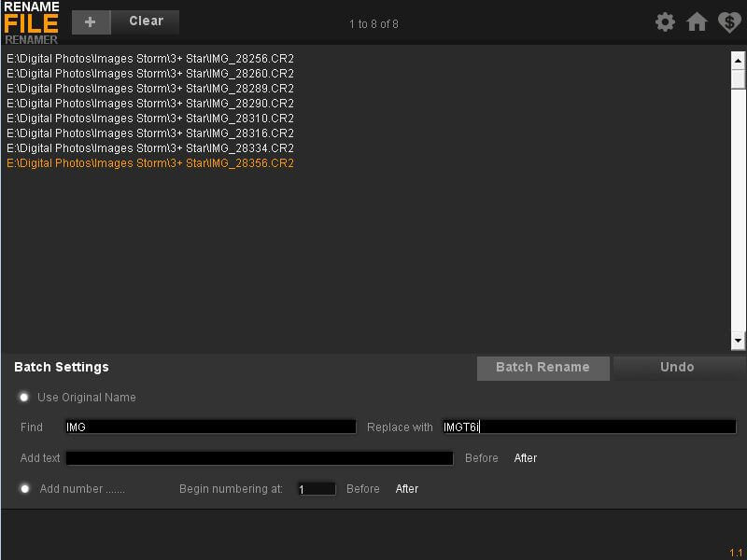Viewport: 747px width, 560px height.
Task: Set Add text position to After
Action: pos(526,458)
